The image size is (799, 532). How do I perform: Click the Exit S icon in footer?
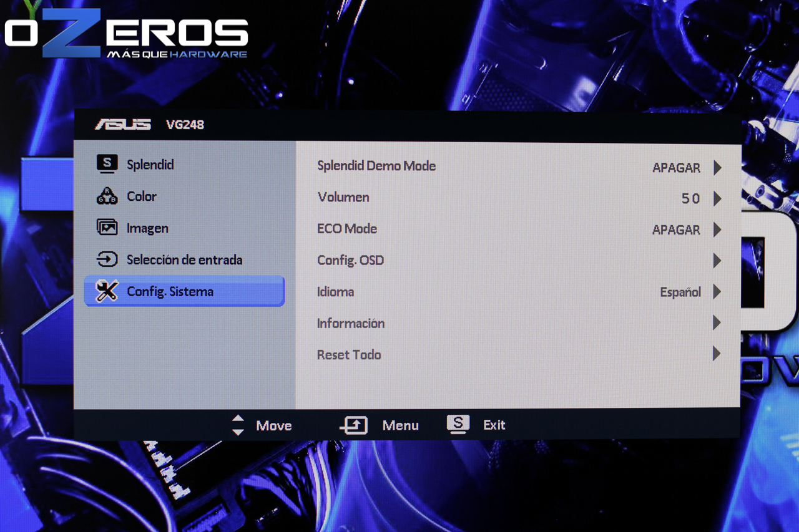(x=458, y=424)
